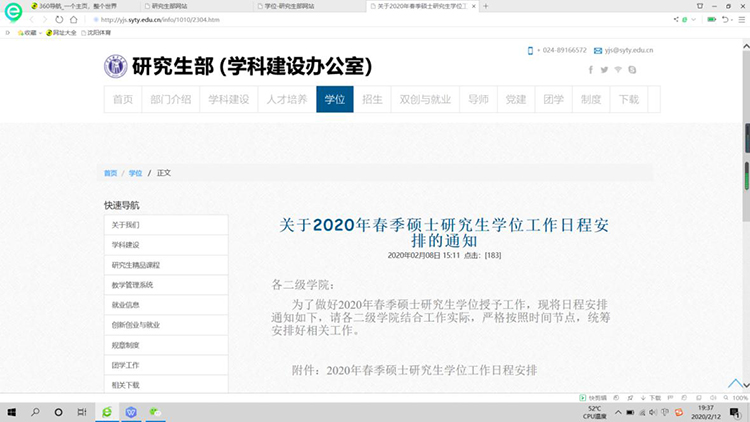Open new browser tab with plus button
This screenshot has height=422, width=750.
coord(486,6)
